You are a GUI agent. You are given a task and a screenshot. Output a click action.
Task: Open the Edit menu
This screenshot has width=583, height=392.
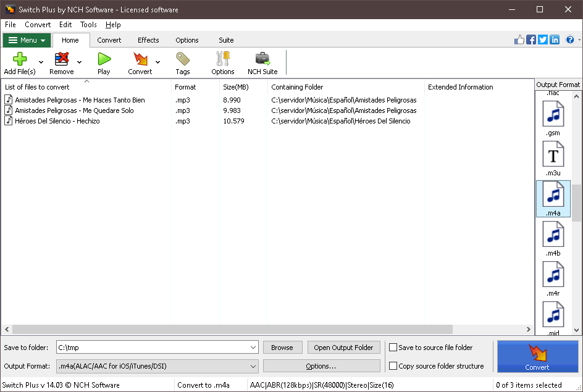[x=65, y=25]
